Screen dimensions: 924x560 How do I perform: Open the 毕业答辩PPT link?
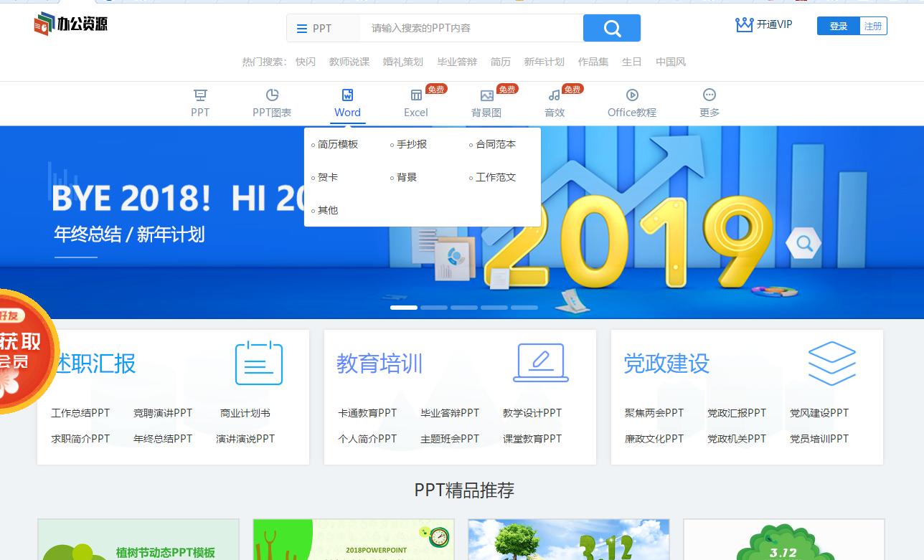pyautogui.click(x=449, y=413)
